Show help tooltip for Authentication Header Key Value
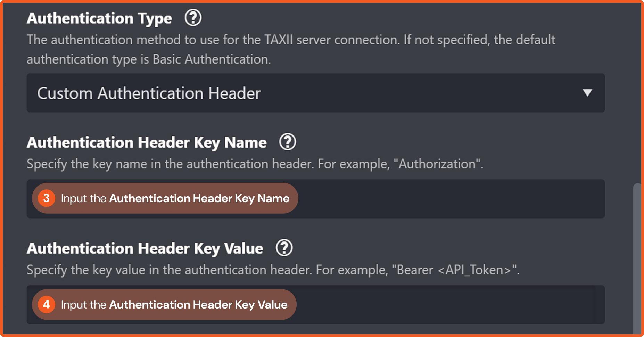The width and height of the screenshot is (644, 337). point(284,248)
